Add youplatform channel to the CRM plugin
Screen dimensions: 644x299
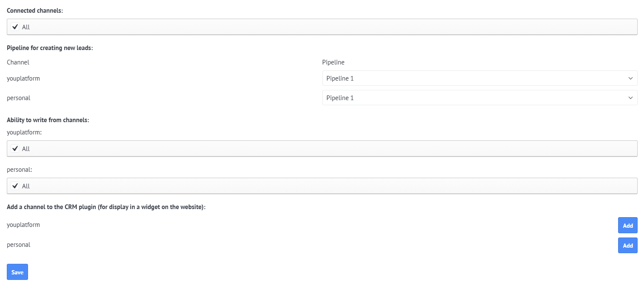(x=627, y=226)
